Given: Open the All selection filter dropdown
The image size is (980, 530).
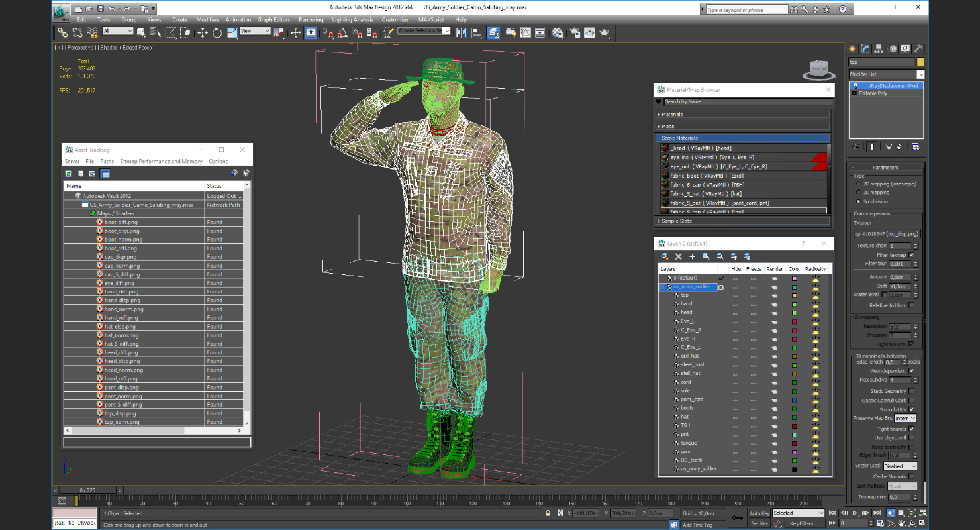Looking at the screenshot, I should pyautogui.click(x=119, y=31).
